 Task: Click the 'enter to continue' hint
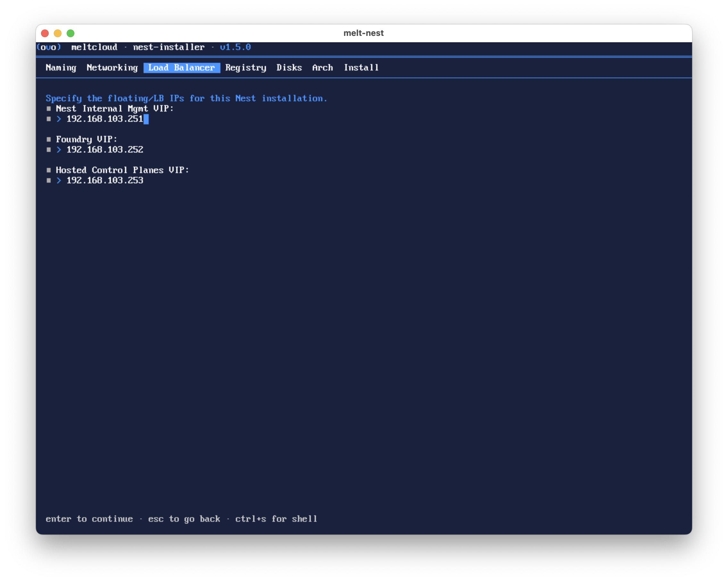point(89,519)
